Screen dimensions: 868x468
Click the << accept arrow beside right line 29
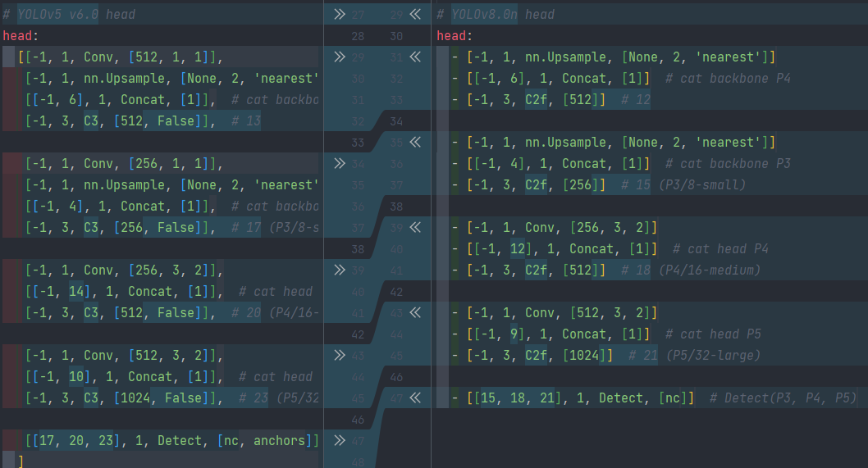pos(415,15)
